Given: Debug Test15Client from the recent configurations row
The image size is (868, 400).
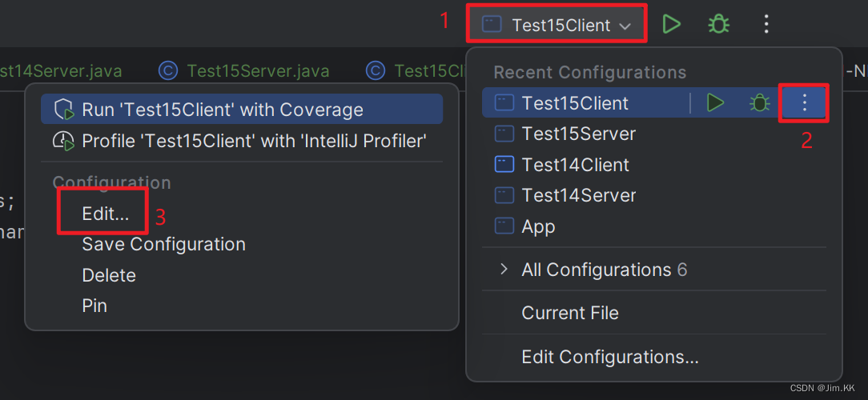Looking at the screenshot, I should point(759,103).
